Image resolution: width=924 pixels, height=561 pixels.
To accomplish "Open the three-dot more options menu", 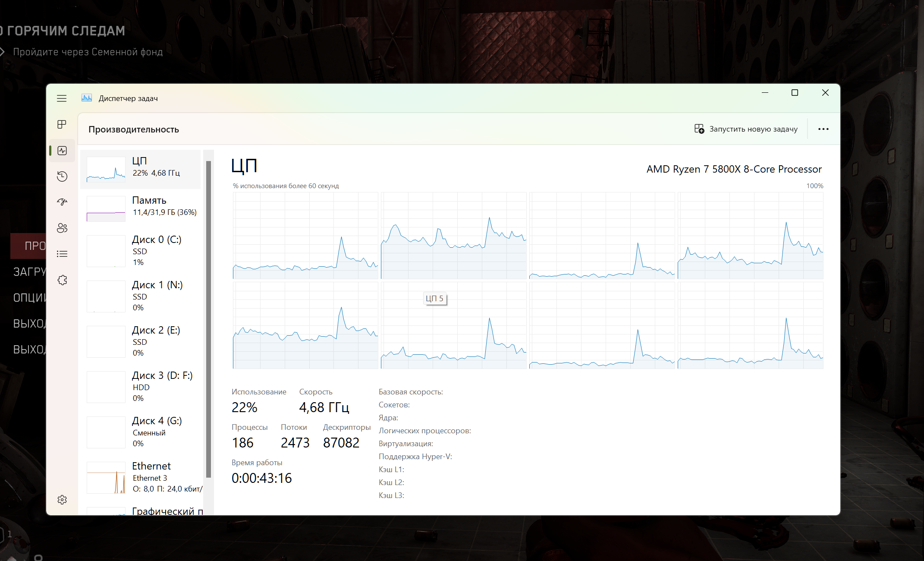I will tap(823, 129).
